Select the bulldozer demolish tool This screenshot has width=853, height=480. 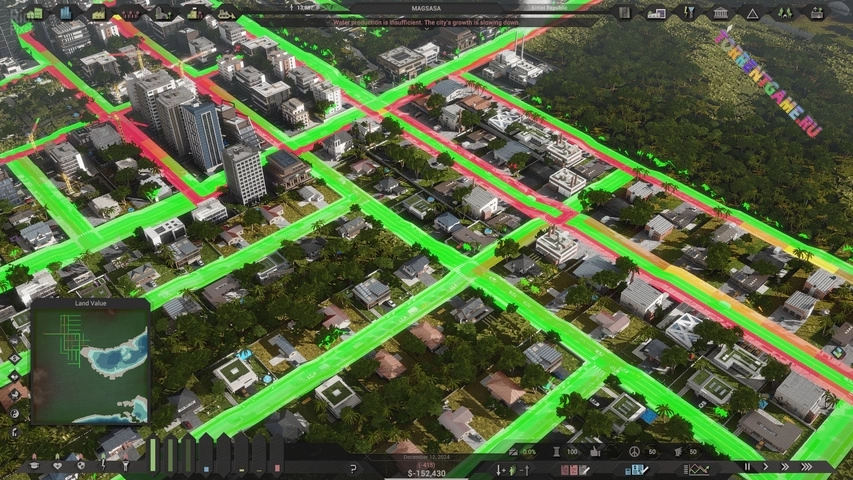coord(227,13)
